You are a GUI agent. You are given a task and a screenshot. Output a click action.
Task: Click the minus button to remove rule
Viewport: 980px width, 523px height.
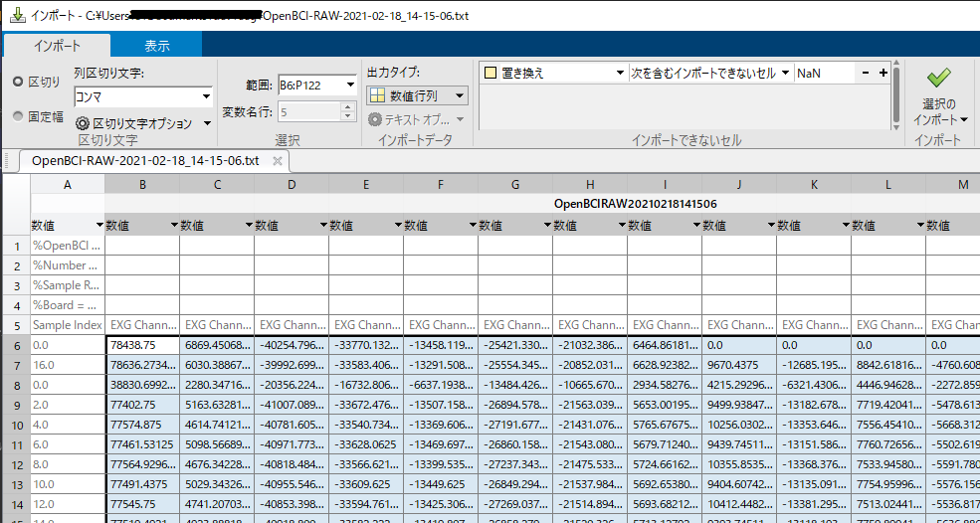[x=866, y=74]
